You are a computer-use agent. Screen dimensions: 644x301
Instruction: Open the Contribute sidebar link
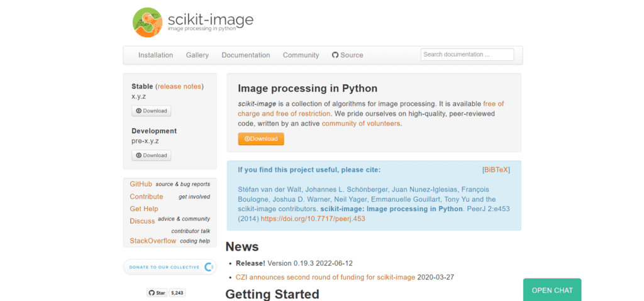(x=146, y=196)
